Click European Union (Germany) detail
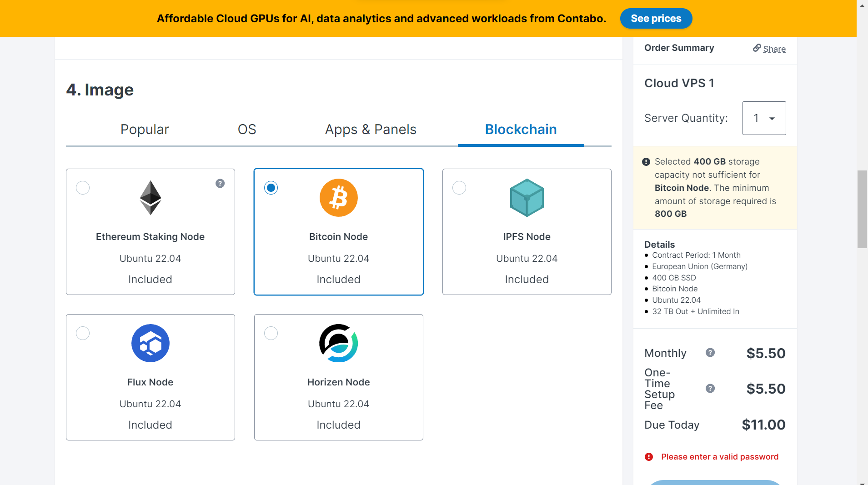The width and height of the screenshot is (868, 485). pos(700,266)
